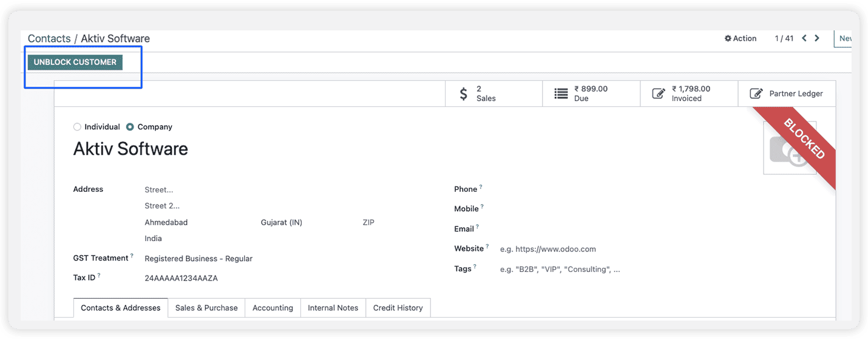This screenshot has width=868, height=354.
Task: Open the India country dropdown
Action: pos(153,239)
